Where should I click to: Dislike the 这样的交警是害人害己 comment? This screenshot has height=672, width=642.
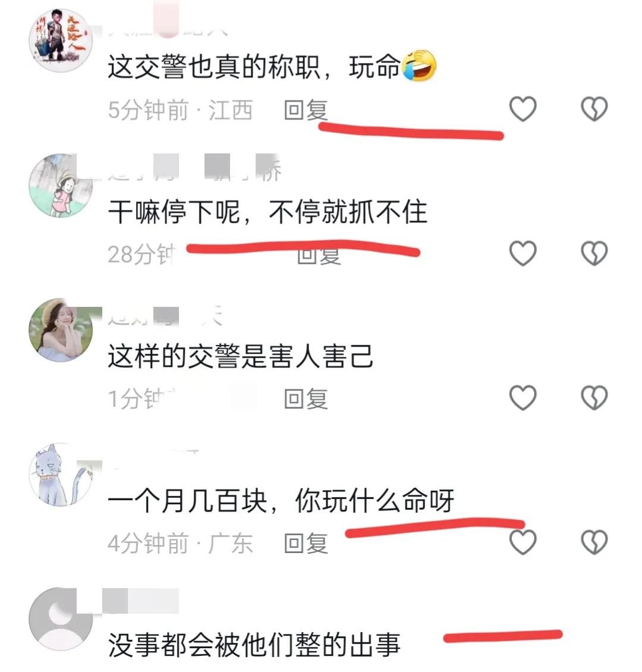[x=594, y=397]
